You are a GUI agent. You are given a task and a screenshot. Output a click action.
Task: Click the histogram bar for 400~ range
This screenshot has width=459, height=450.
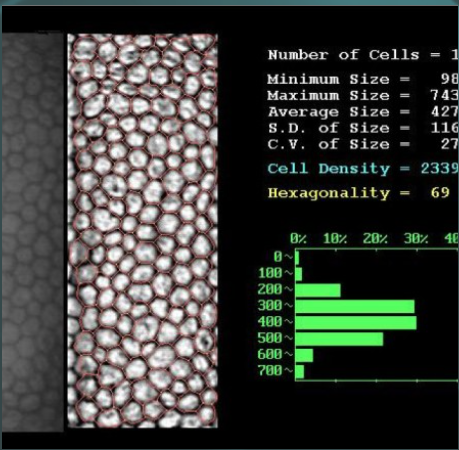(356, 323)
